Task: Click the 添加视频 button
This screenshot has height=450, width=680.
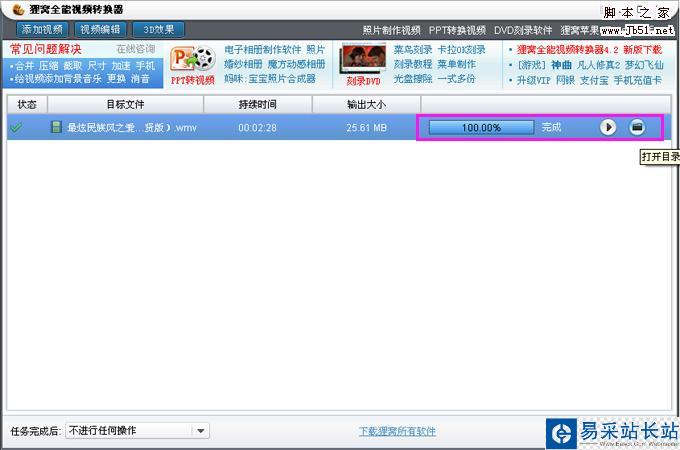Action: pyautogui.click(x=42, y=29)
